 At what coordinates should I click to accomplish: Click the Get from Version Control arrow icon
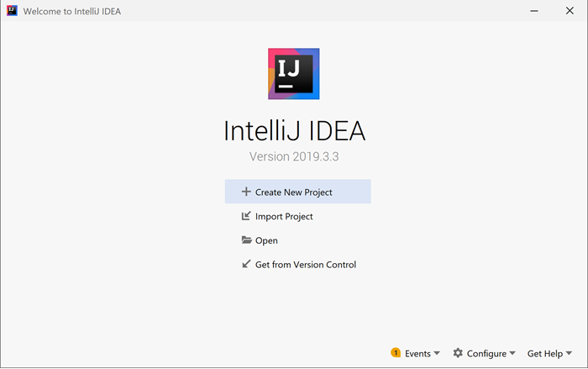coord(246,264)
